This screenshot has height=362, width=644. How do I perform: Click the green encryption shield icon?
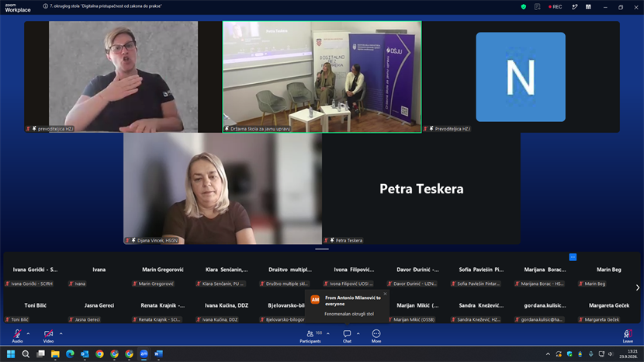[x=523, y=7]
